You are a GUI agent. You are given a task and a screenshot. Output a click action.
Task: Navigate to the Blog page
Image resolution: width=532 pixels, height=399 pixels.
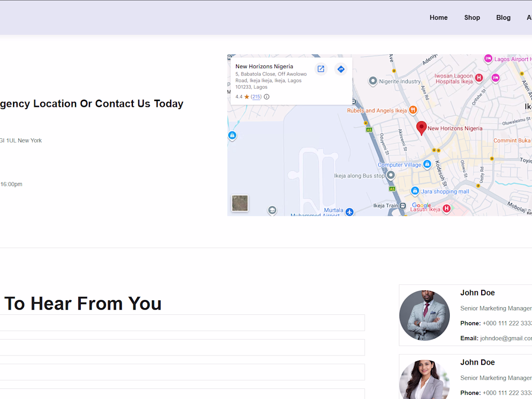coord(503,17)
